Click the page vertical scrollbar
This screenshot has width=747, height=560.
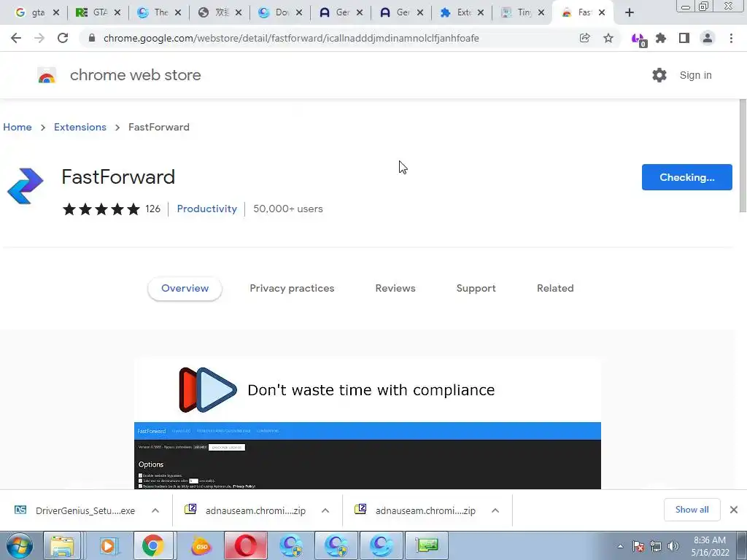point(742,156)
